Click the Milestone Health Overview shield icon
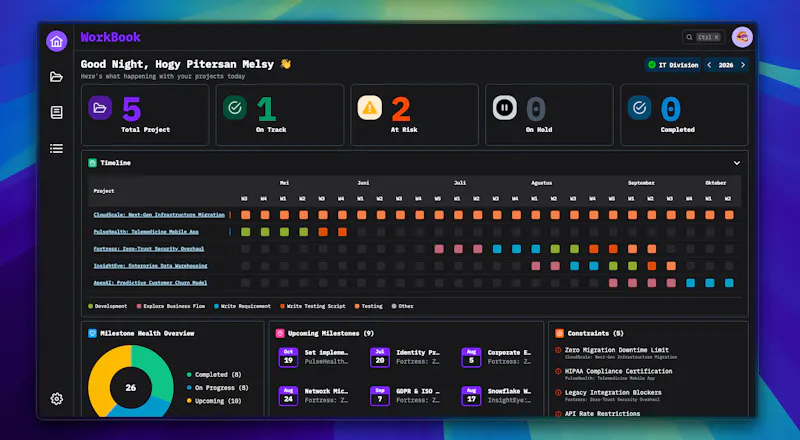 [x=92, y=333]
